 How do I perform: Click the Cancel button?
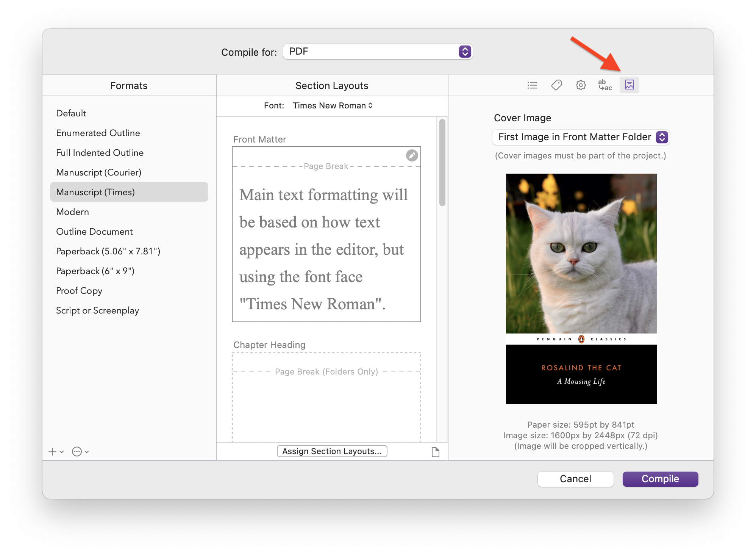[x=575, y=479]
